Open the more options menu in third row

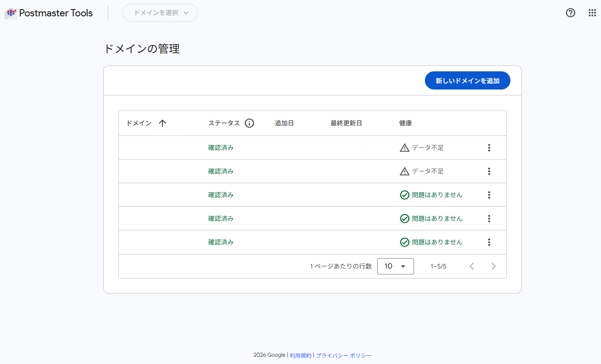click(489, 195)
